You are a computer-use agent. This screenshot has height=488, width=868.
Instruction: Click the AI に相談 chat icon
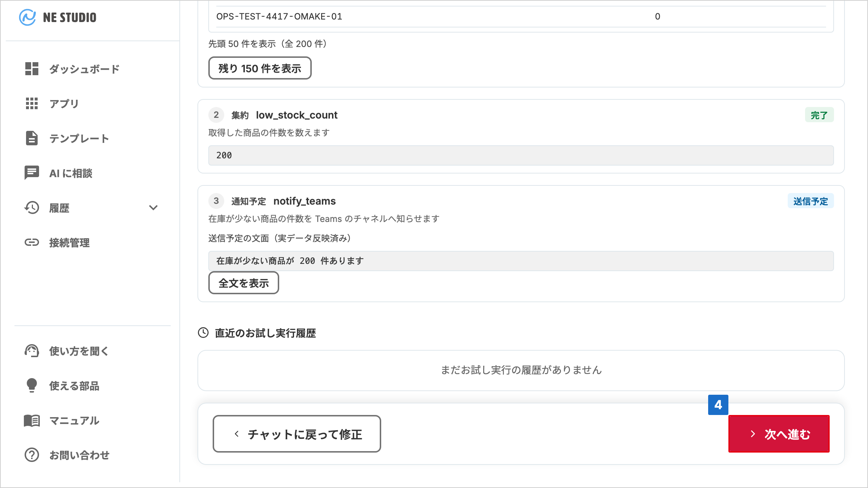click(x=32, y=173)
